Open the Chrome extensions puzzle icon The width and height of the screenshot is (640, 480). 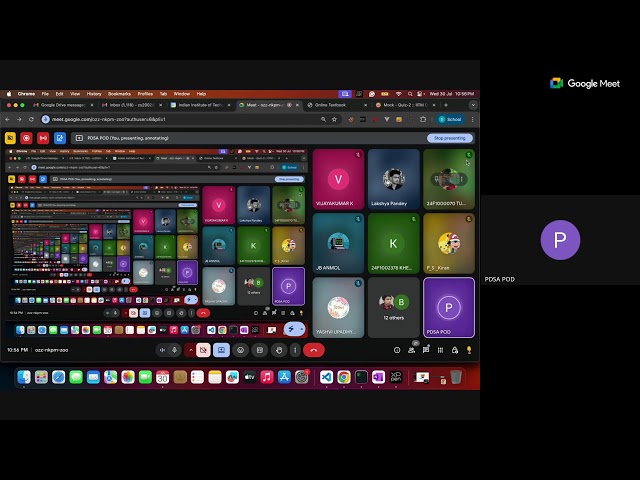click(423, 119)
